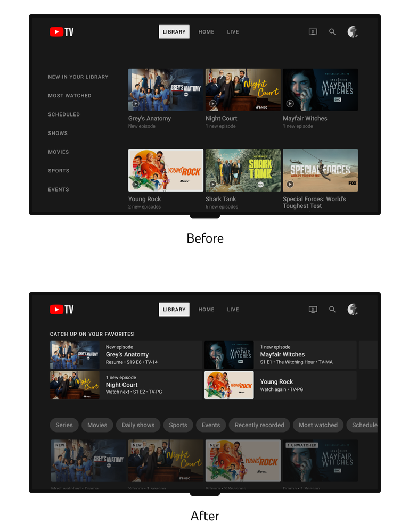Open Events sidebar item
This screenshot has height=532, width=409.
coord(59,190)
